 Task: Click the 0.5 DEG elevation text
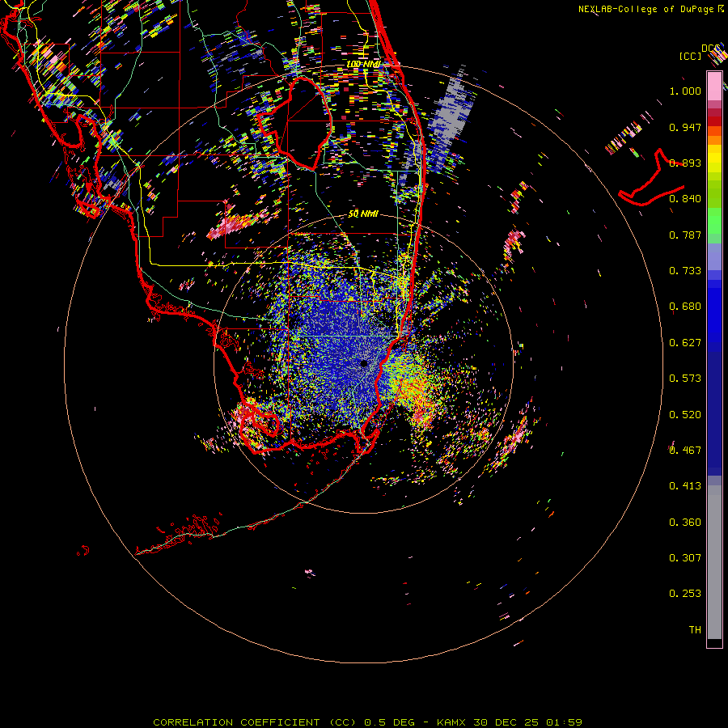(389, 722)
